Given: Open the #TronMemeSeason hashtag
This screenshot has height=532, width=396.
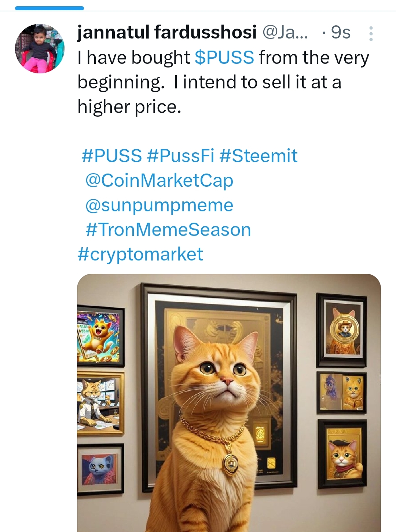Looking at the screenshot, I should coord(168,230).
